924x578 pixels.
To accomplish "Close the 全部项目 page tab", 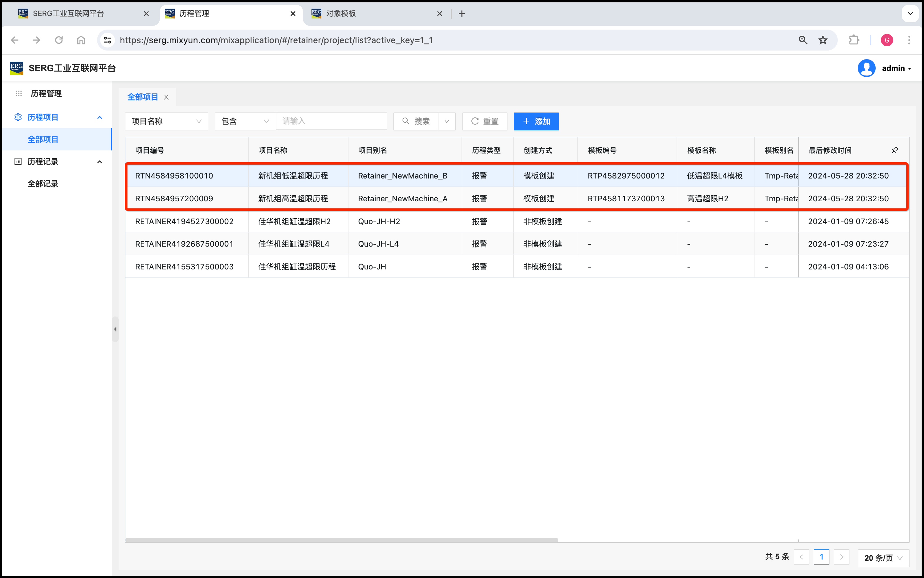I will (x=166, y=97).
